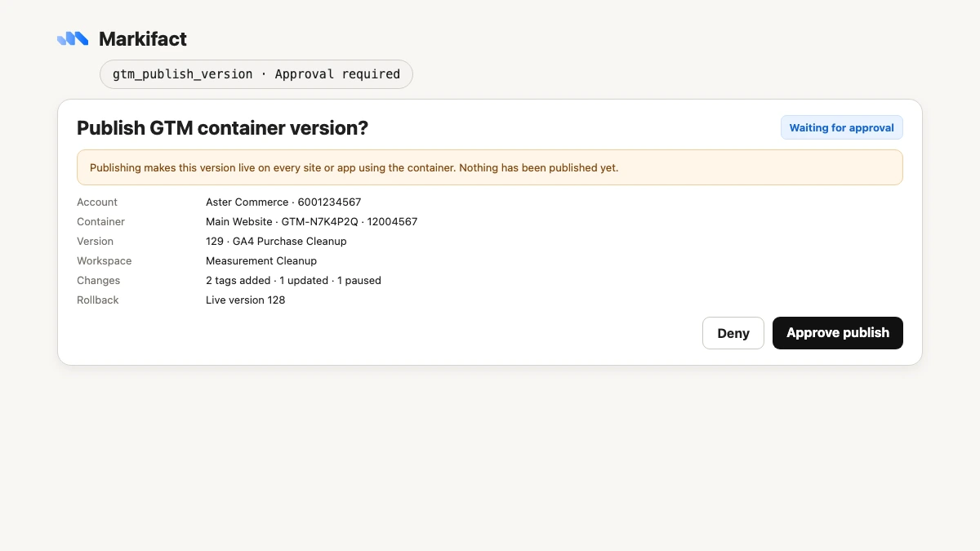Click the Rollback label

98,300
